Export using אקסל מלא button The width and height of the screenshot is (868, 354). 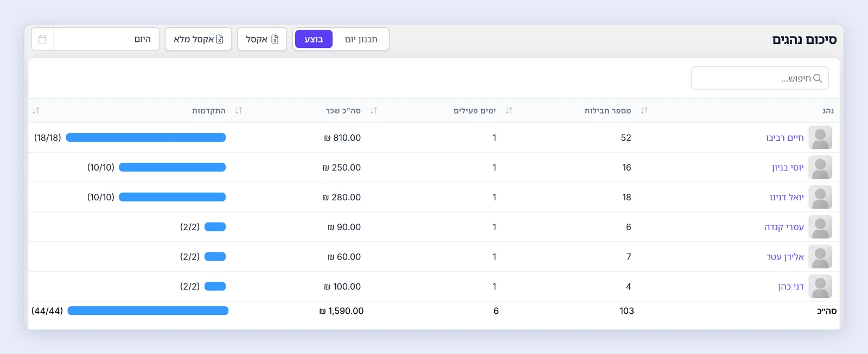[199, 39]
